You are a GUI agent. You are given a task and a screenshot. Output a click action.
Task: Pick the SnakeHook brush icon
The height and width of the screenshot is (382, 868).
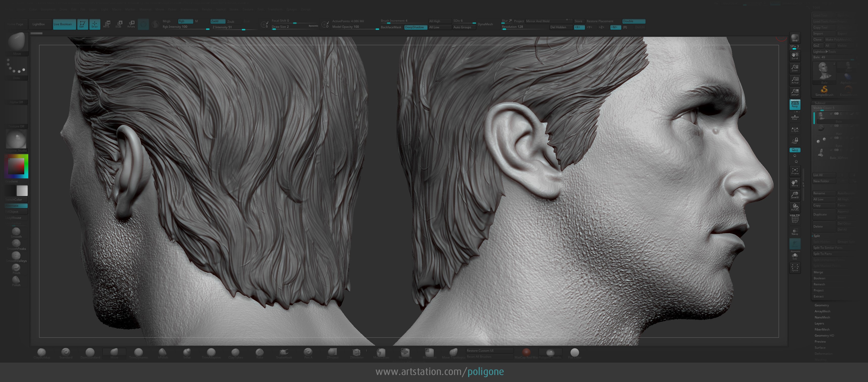pos(284,353)
